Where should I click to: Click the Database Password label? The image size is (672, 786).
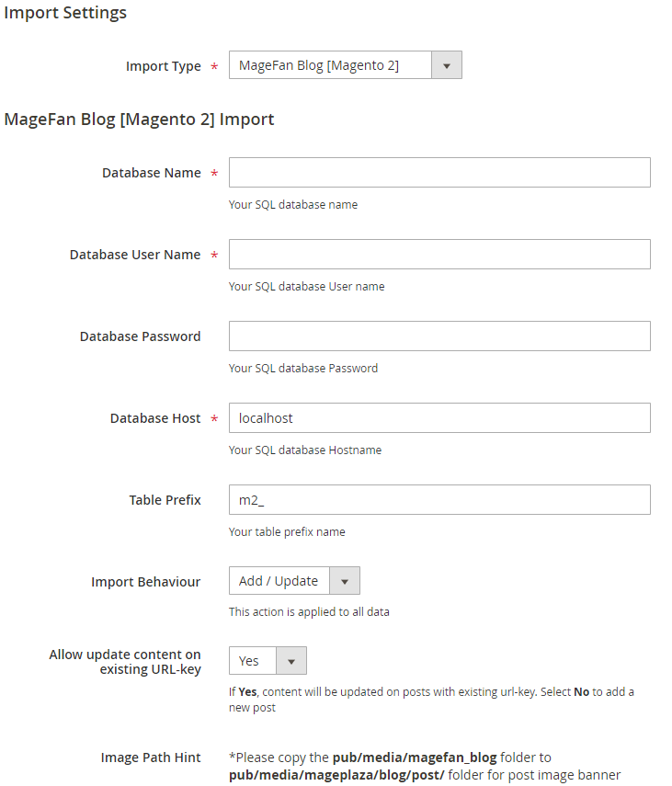[140, 336]
